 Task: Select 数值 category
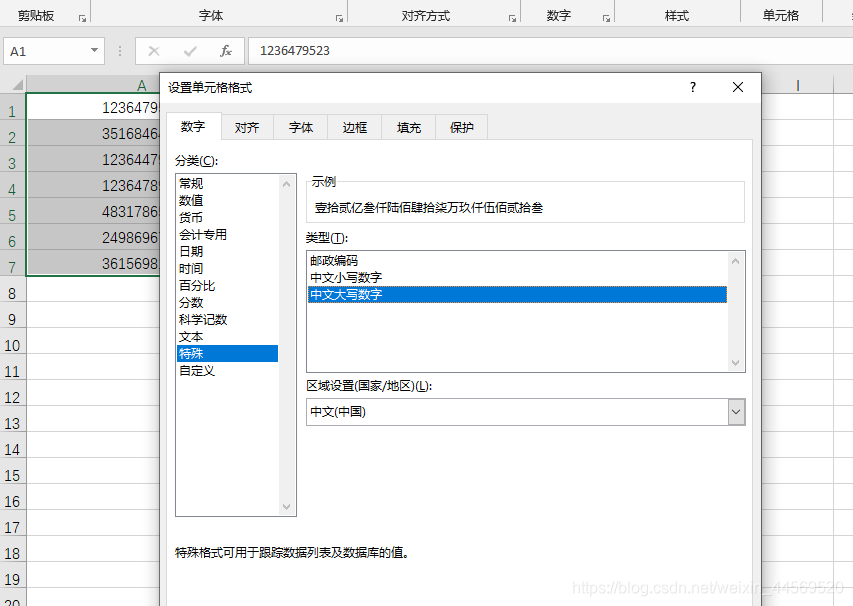(x=227, y=200)
